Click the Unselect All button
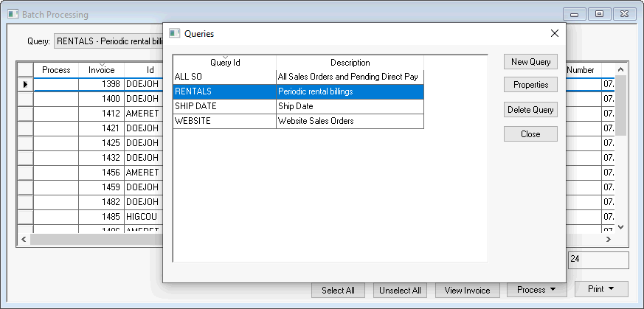 coord(400,291)
